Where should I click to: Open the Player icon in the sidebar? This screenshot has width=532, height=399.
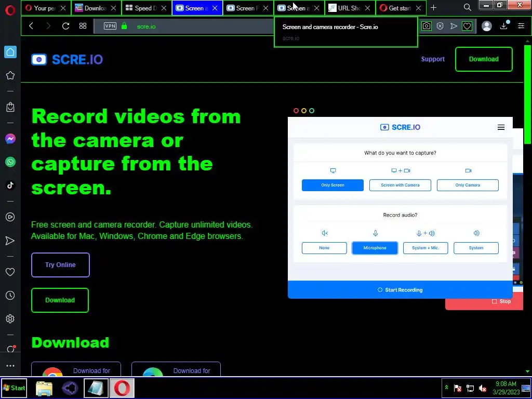point(10,217)
